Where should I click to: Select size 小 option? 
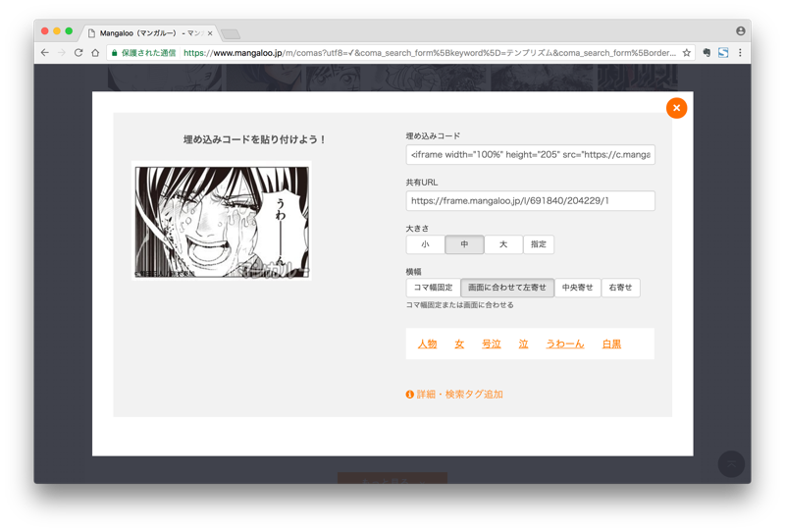(425, 244)
